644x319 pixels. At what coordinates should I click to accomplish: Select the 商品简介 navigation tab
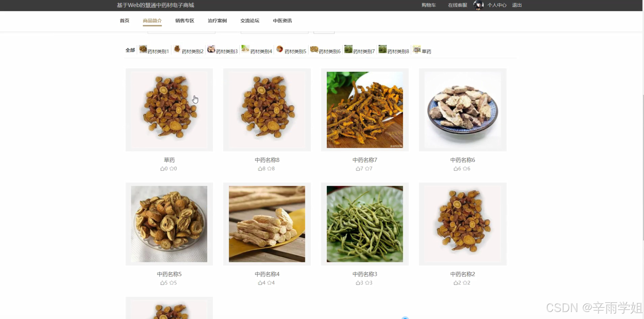pos(152,21)
